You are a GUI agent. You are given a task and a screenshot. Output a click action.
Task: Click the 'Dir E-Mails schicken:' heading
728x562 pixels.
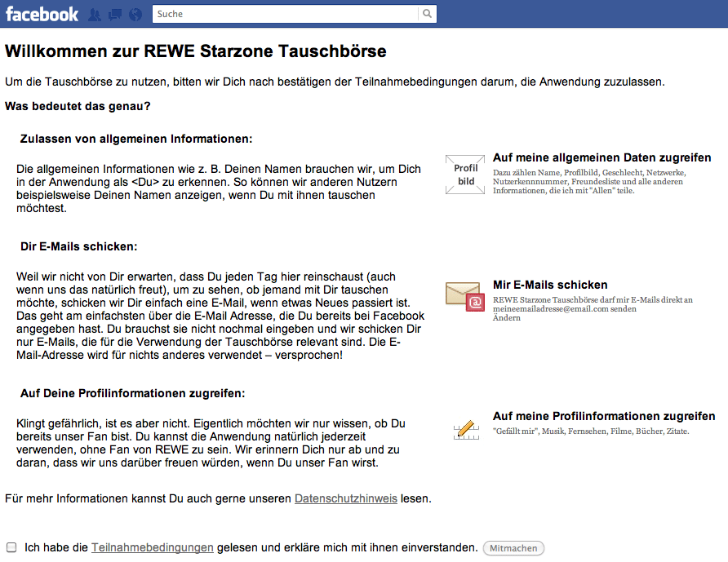pyautogui.click(x=79, y=246)
